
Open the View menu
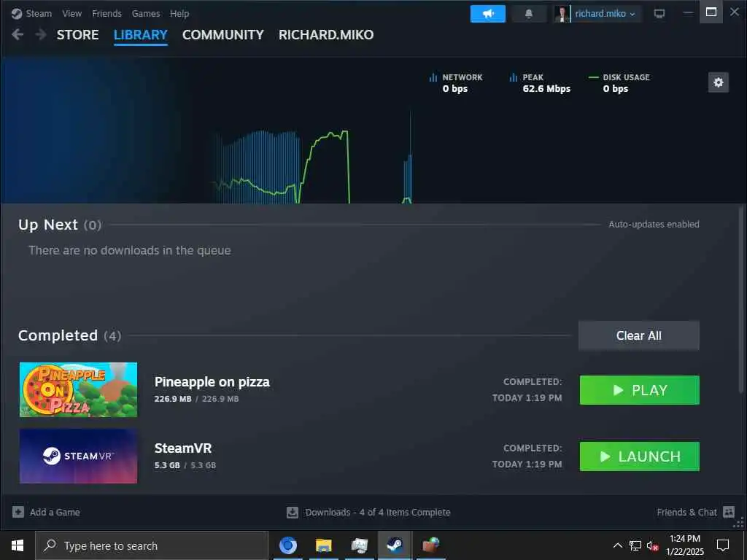(72, 13)
